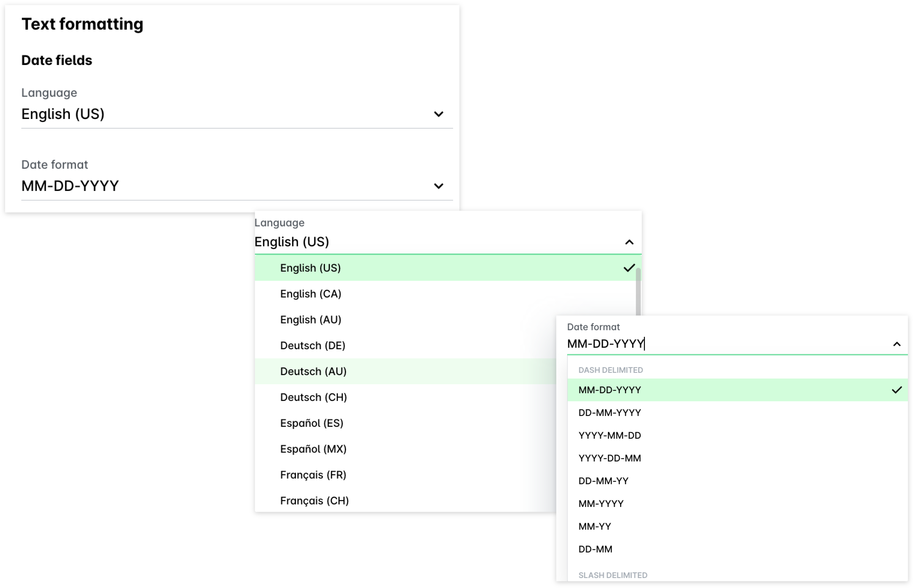Click the DASH DELIMITED group header
The width and height of the screenshot is (913, 588).
pos(611,370)
